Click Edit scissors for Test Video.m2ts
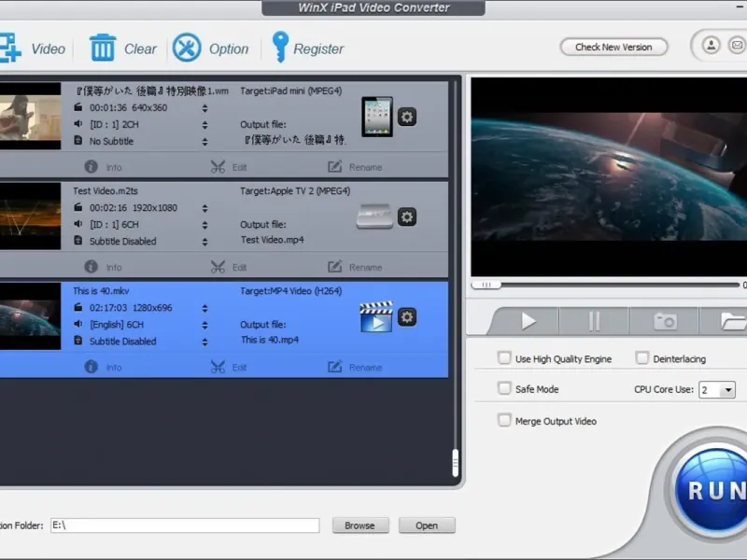The width and height of the screenshot is (747, 560). pos(218,267)
